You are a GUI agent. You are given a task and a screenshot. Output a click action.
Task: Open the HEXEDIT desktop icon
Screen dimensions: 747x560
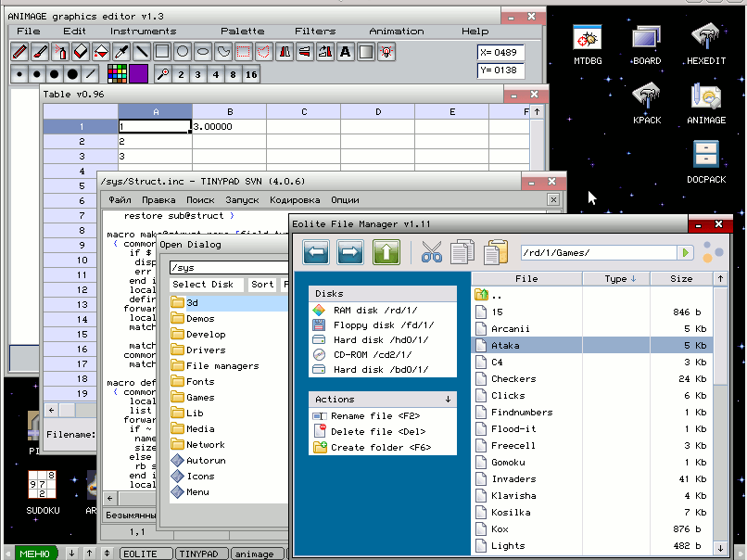coord(706,45)
